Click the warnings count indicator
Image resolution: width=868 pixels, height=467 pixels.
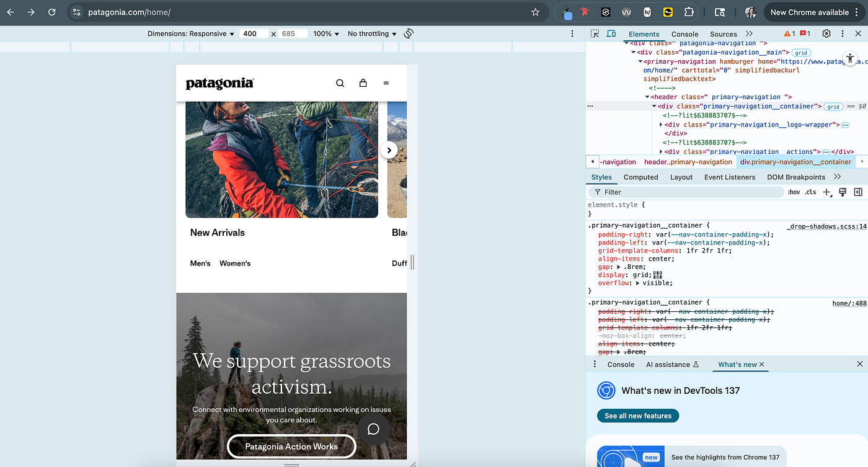[789, 33]
